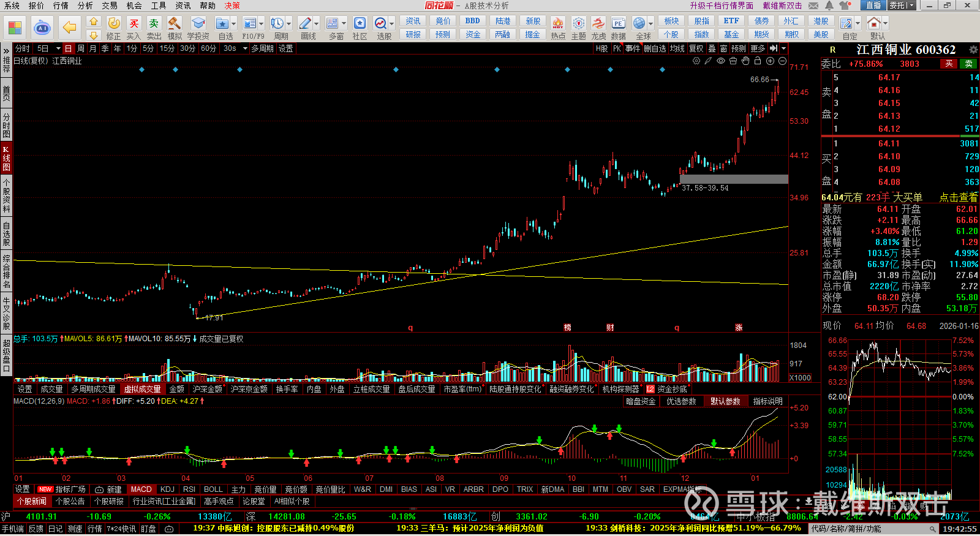Expand the 画线 drawing dropdown arrow
Viewport: 980px width, 536px height.
[x=317, y=23]
